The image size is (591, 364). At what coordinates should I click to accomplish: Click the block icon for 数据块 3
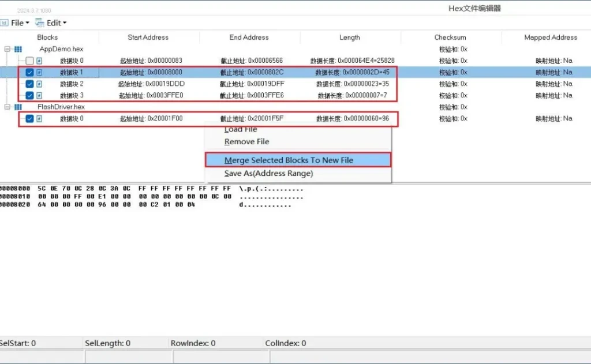[39, 96]
